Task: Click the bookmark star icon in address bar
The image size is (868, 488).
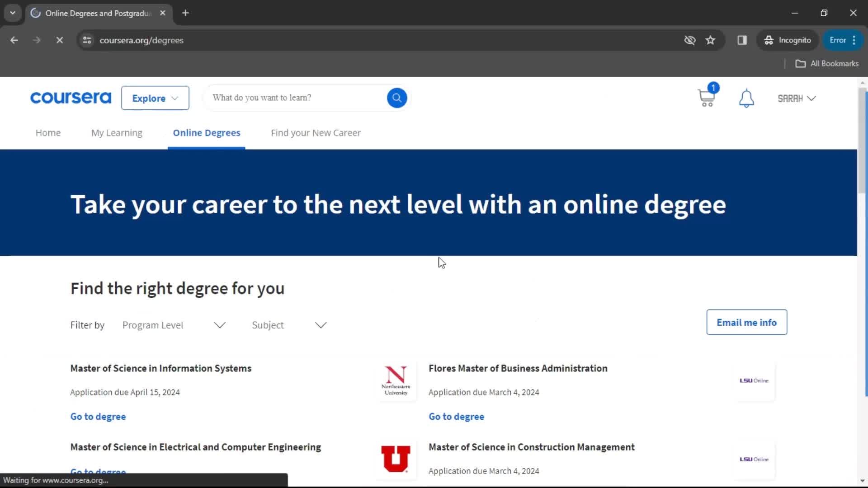Action: 711,40
